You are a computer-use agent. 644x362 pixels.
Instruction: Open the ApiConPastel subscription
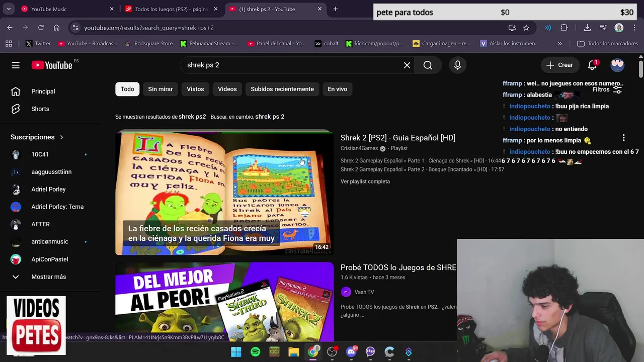click(49, 259)
